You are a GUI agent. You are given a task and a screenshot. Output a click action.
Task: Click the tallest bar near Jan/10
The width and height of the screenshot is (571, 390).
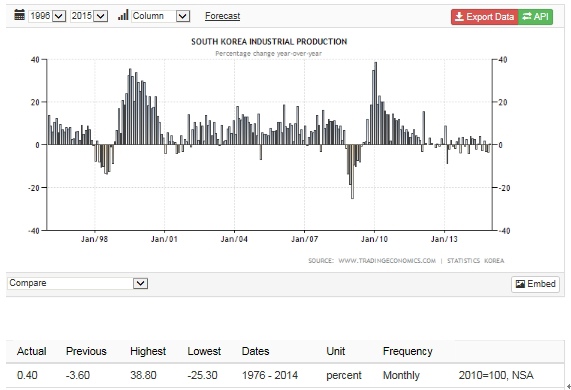pos(375,103)
